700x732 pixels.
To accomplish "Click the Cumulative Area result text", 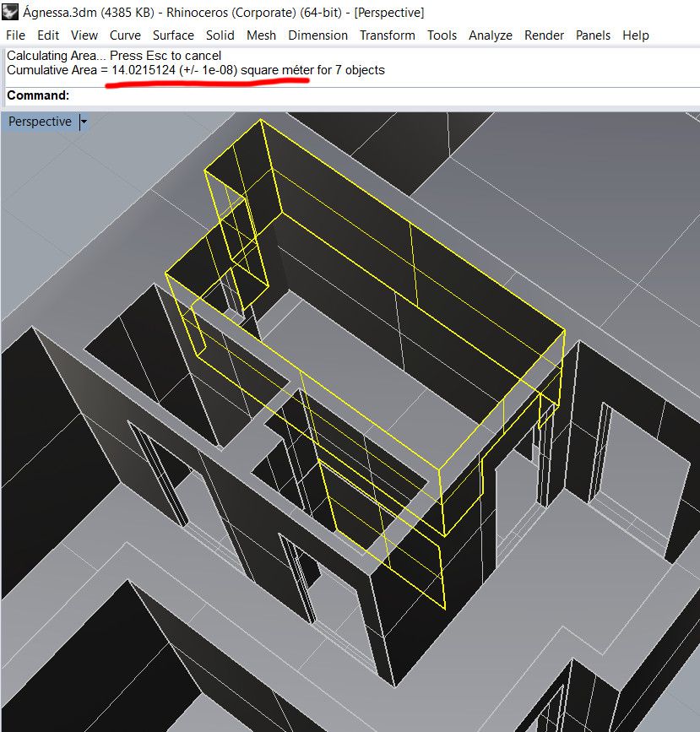I will coord(196,70).
